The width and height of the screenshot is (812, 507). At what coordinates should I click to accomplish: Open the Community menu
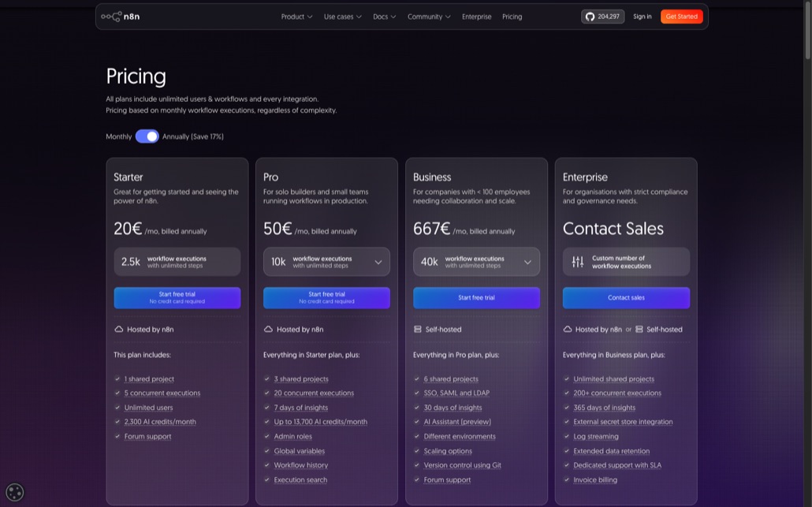tap(429, 17)
